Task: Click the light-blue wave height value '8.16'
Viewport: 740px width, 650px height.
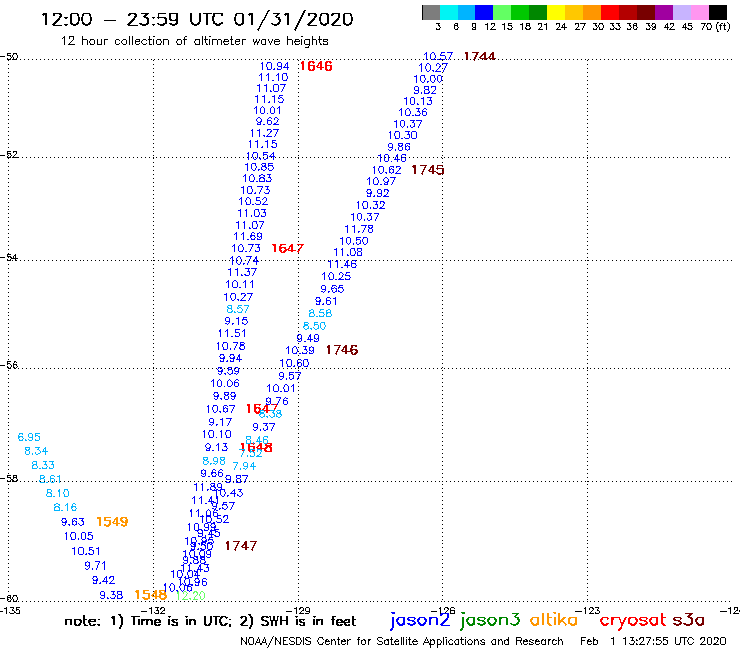Action: click(65, 507)
